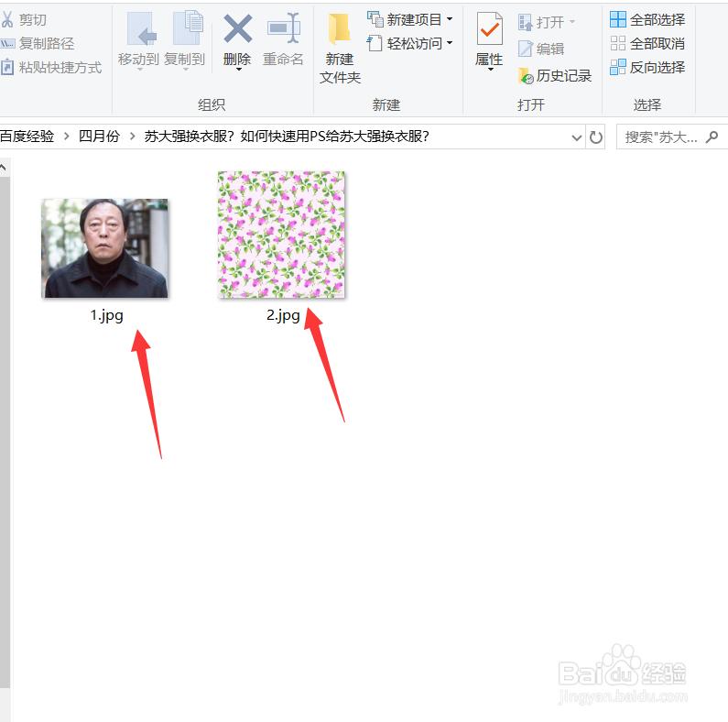Click the 2.jpg file name label
The image size is (728, 722).
point(283,315)
